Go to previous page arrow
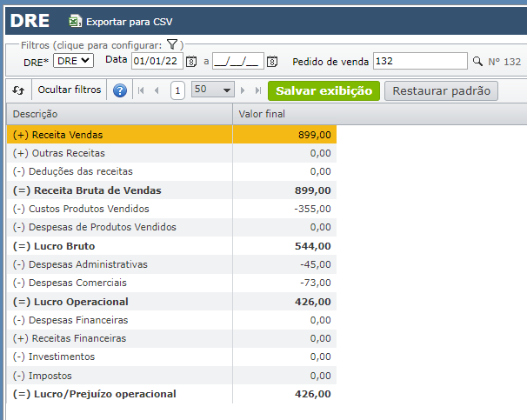 pos(157,90)
